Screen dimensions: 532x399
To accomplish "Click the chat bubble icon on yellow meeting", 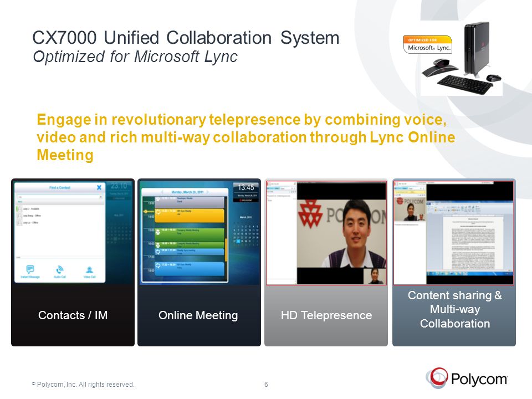I will 158,212.
